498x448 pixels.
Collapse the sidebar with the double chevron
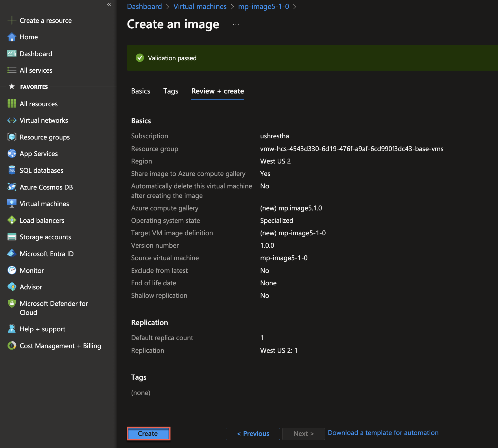[x=109, y=4]
